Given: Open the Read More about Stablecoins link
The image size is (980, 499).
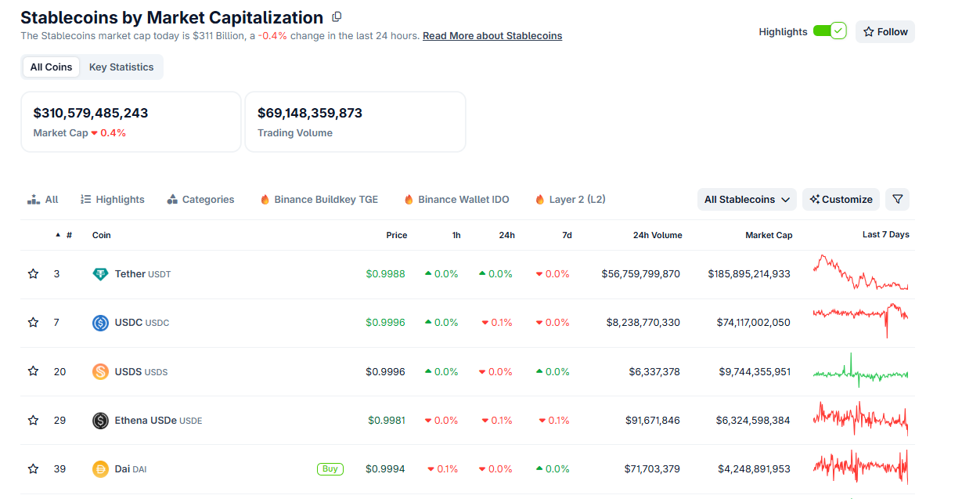Looking at the screenshot, I should click(x=492, y=35).
